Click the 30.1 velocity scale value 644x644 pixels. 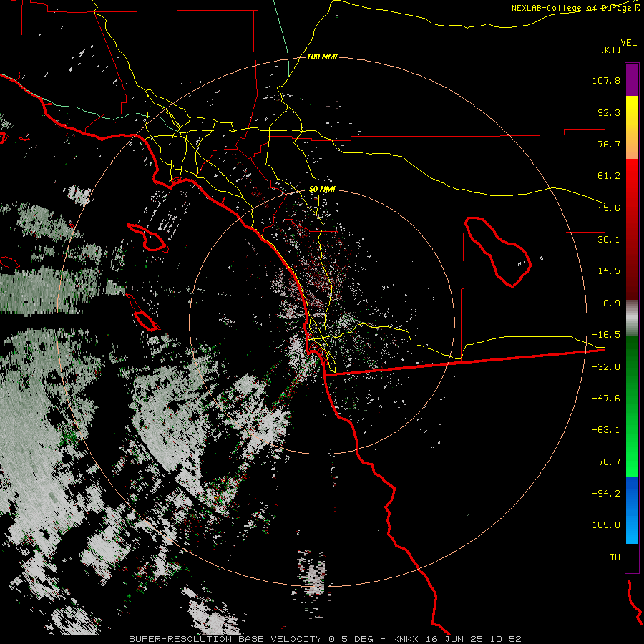(x=609, y=240)
